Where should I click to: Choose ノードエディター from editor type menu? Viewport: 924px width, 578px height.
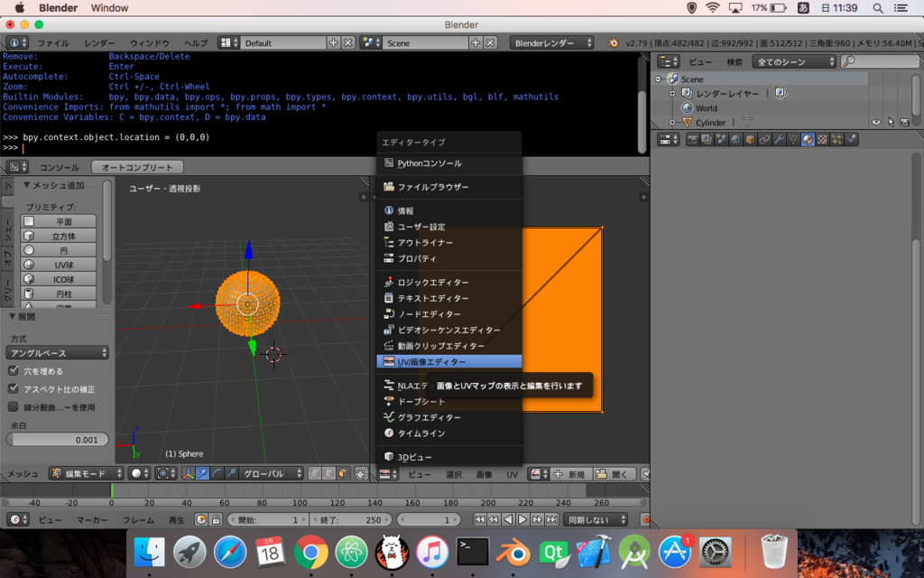449,313
